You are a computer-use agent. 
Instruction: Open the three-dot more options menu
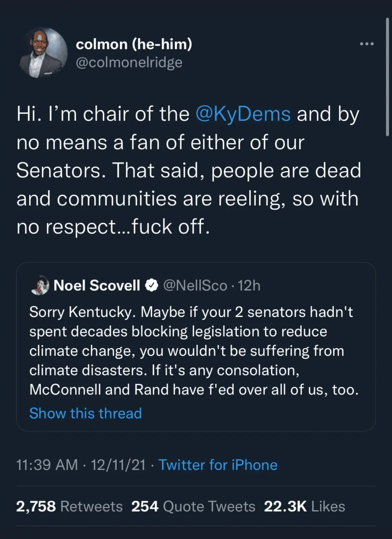[367, 44]
